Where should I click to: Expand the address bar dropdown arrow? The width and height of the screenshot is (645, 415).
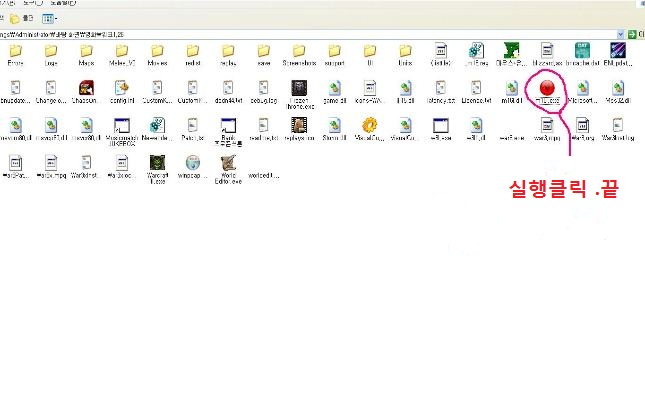point(622,34)
